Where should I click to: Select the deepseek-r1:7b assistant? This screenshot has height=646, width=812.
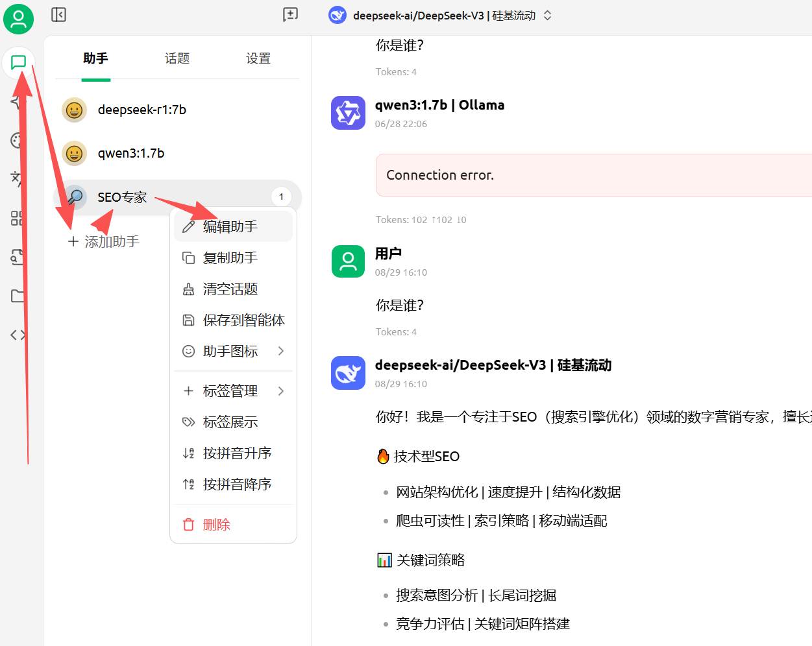point(177,110)
